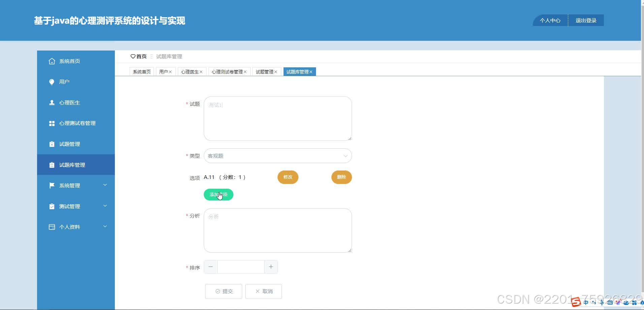The image size is (644, 310).
Task: Click into the 排序 number field
Action: coord(241,267)
